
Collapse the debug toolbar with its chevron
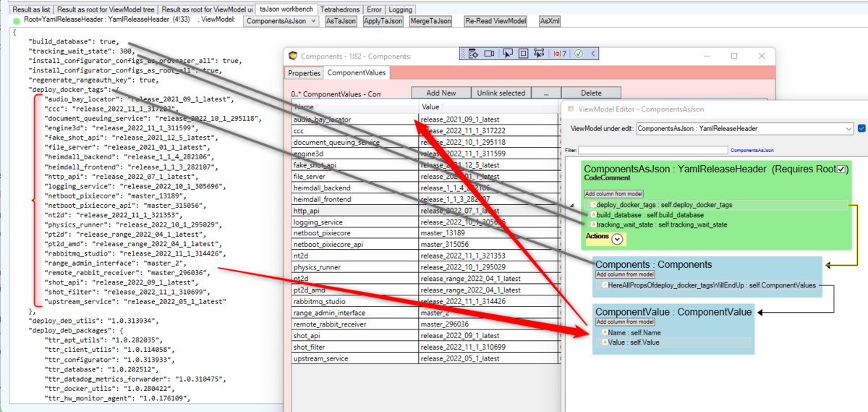pos(593,54)
